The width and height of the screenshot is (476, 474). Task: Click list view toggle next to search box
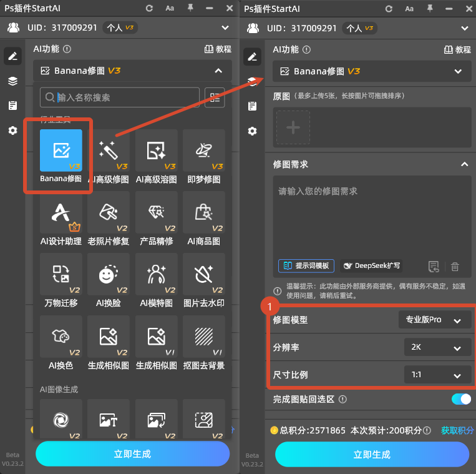click(215, 97)
